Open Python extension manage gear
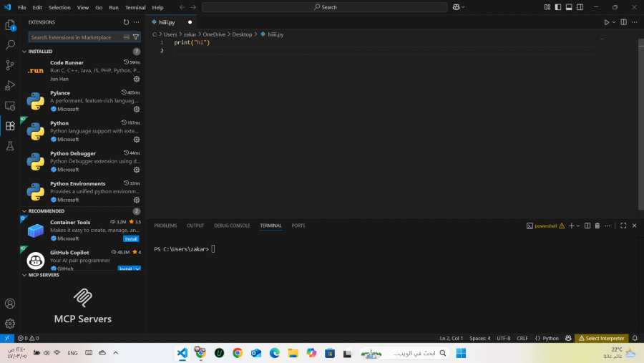The image size is (644, 363). (137, 140)
